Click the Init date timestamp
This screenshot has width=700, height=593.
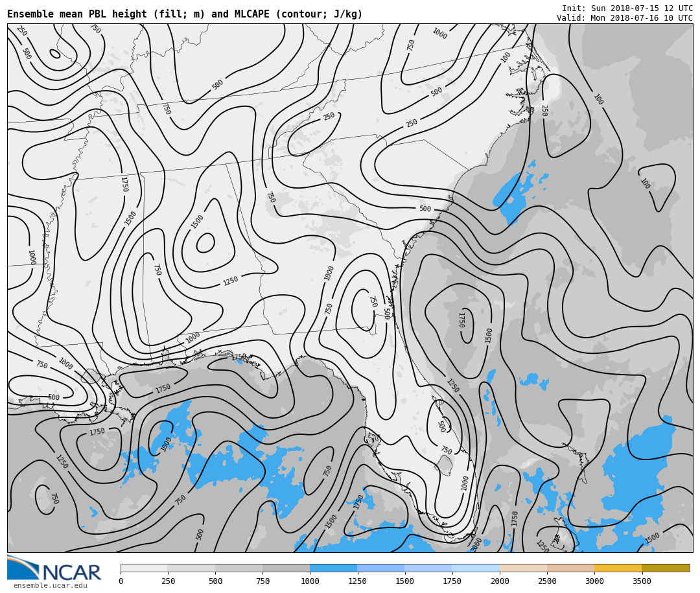[627, 8]
